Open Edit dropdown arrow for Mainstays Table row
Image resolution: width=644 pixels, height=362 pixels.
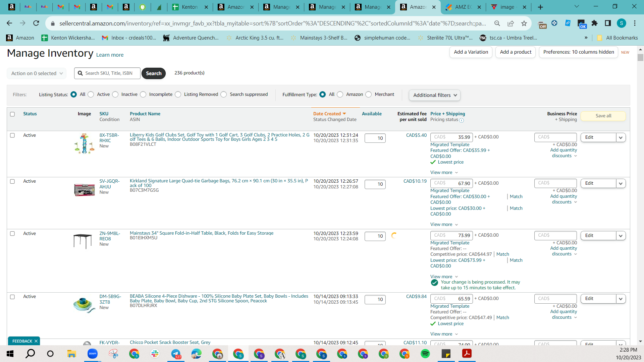pos(621,236)
